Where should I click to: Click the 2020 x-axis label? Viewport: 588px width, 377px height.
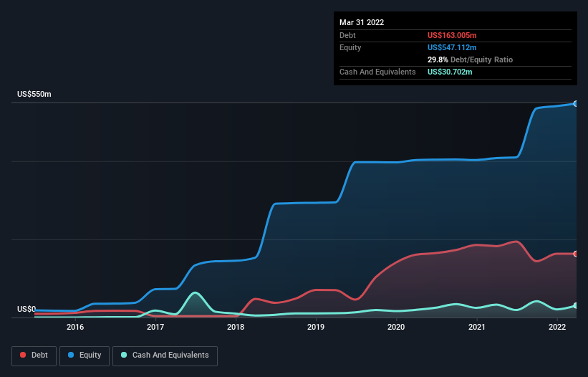coord(396,327)
